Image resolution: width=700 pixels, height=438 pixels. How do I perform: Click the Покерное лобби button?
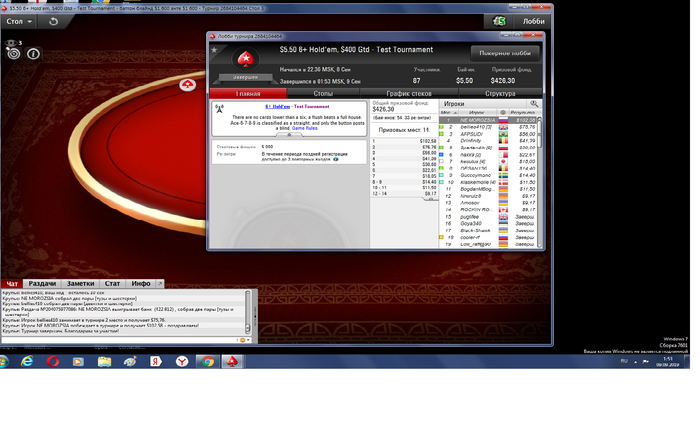[505, 53]
